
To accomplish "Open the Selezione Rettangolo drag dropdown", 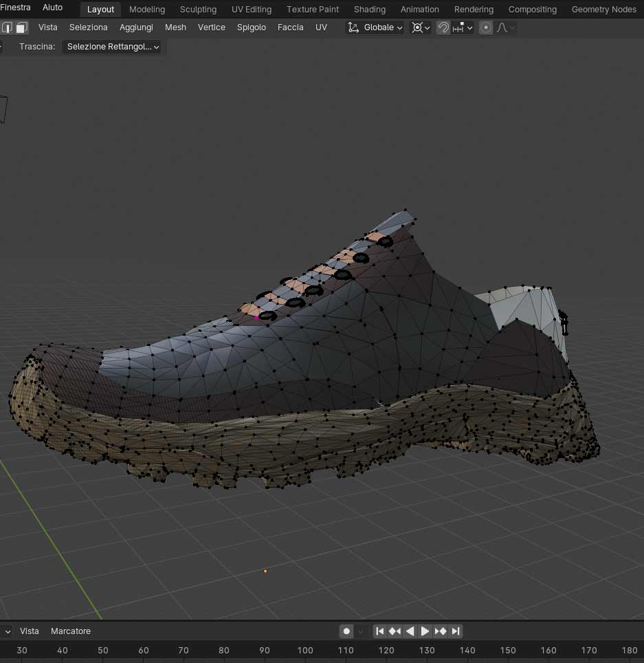I will [x=113, y=47].
